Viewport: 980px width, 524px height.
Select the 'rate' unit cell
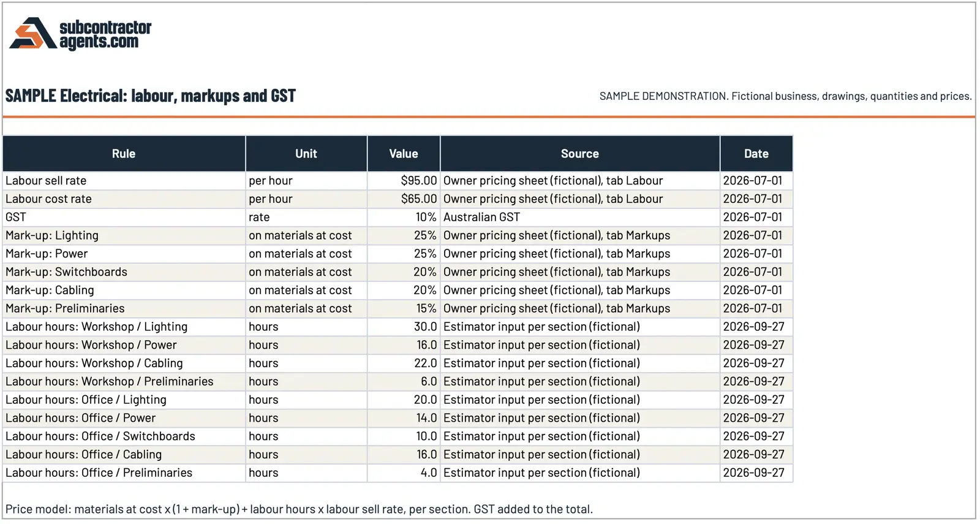tap(306, 218)
